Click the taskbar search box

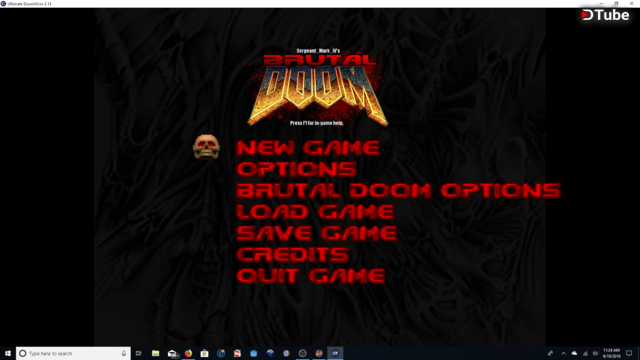pos(73,353)
